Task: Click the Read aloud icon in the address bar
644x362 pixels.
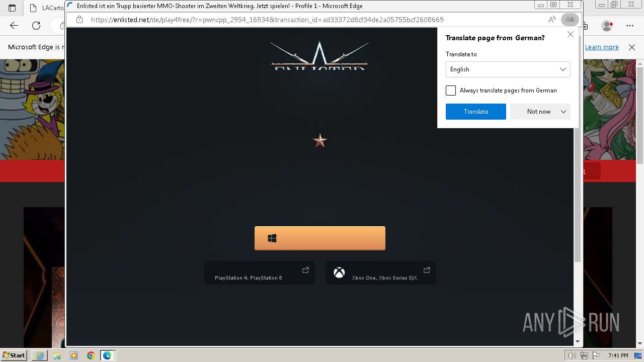Action: tap(552, 20)
